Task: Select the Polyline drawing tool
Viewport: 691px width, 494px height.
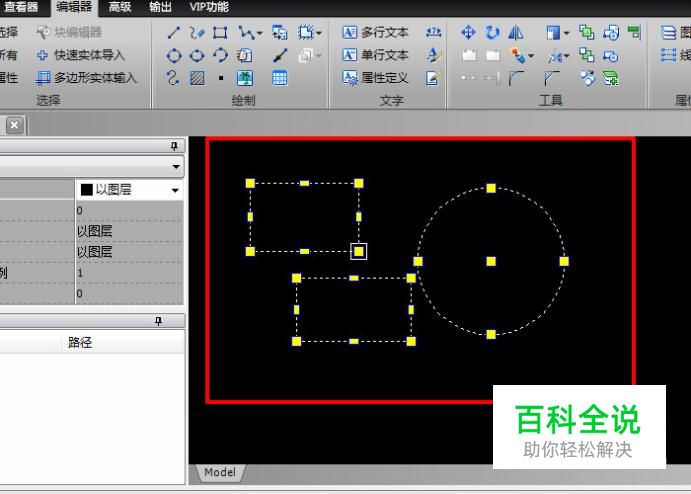Action: (x=246, y=32)
